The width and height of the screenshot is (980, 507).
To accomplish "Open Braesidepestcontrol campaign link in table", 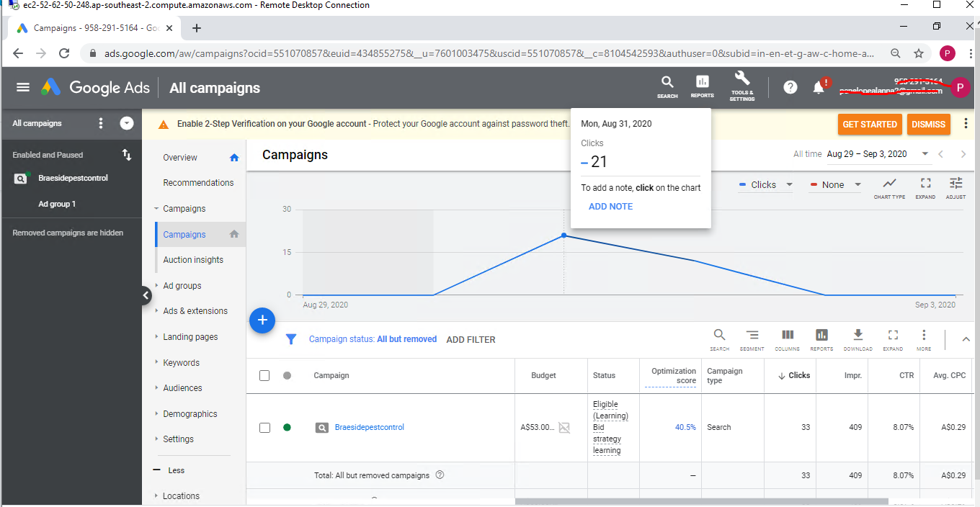I will (370, 428).
